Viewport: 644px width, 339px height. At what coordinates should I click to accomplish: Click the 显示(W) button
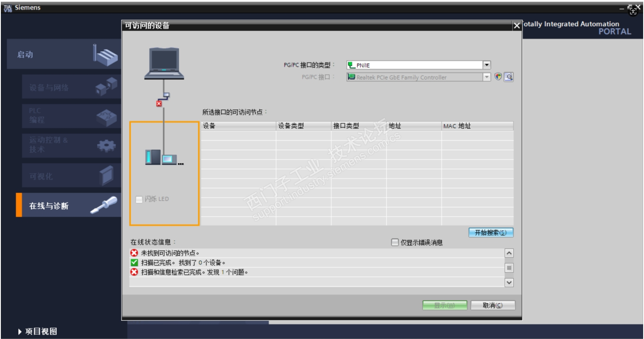click(x=445, y=305)
